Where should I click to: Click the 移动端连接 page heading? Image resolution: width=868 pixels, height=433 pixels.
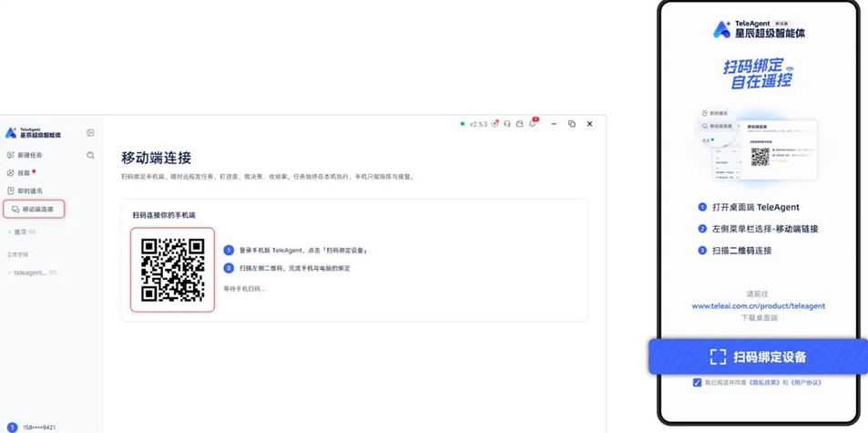pyautogui.click(x=157, y=158)
